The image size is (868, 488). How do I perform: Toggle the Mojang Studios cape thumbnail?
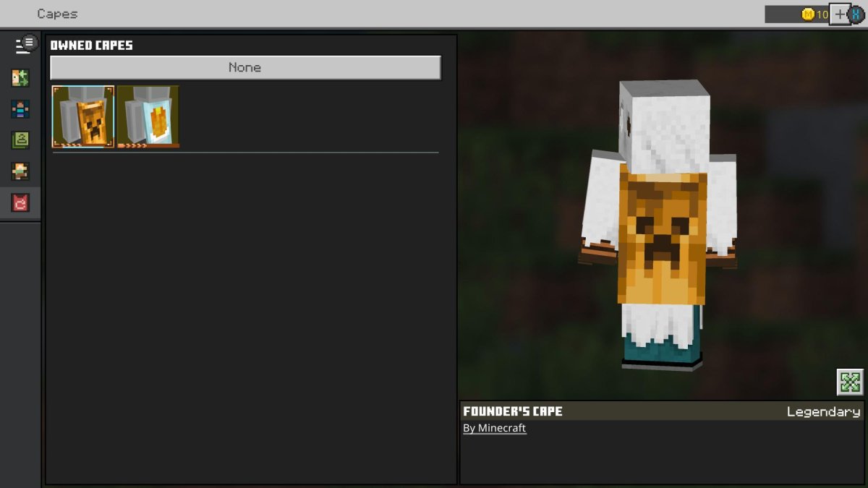tap(148, 116)
